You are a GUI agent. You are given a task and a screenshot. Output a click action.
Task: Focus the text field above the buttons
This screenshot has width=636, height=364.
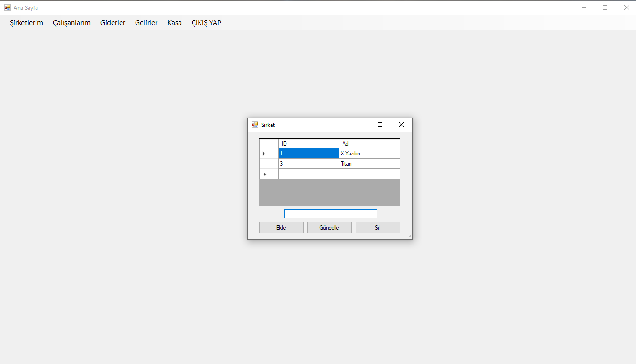tap(330, 214)
